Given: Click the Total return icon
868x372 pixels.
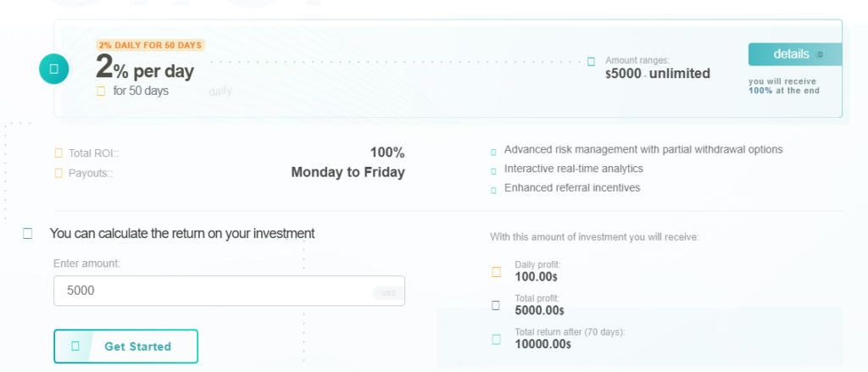Looking at the screenshot, I should tap(497, 339).
